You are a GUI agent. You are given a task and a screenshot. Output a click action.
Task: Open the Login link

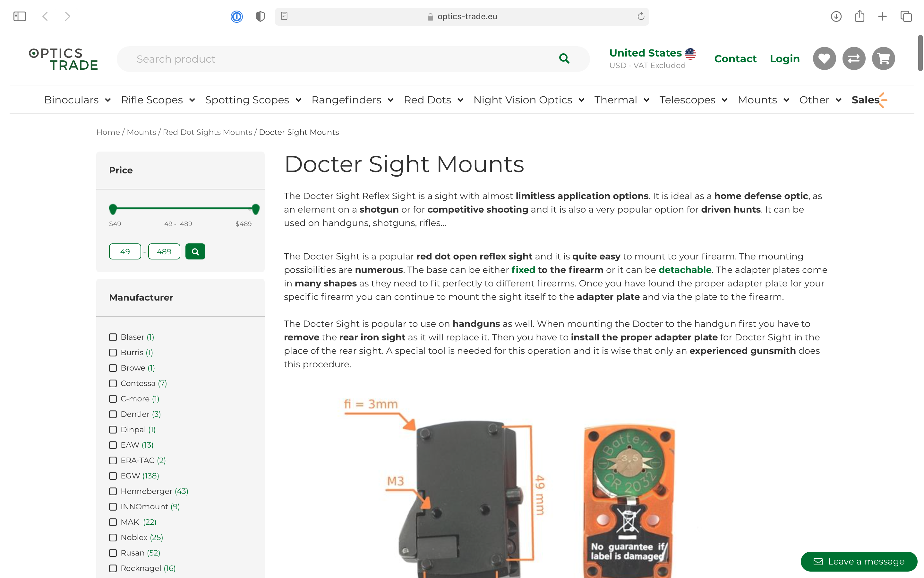pyautogui.click(x=785, y=58)
